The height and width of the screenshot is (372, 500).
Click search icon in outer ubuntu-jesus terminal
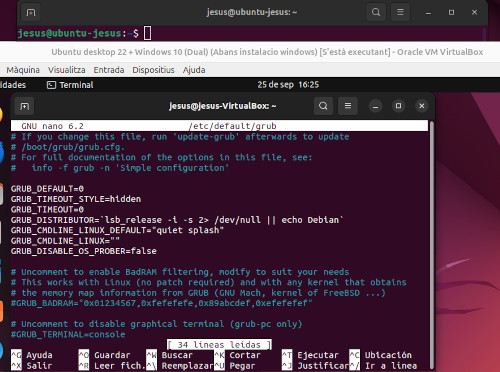coord(376,12)
